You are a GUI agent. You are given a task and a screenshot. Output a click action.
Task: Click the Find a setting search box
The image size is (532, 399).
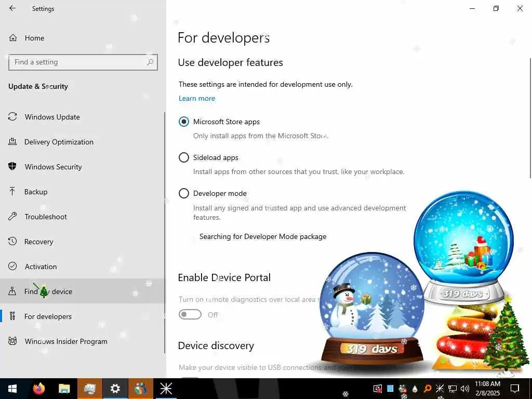pyautogui.click(x=83, y=62)
